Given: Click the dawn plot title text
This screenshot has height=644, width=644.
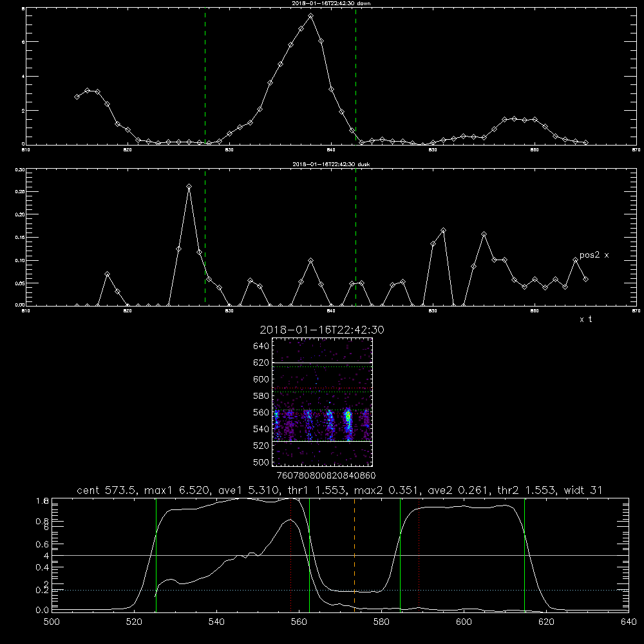Looking at the screenshot, I should pyautogui.click(x=331, y=3).
